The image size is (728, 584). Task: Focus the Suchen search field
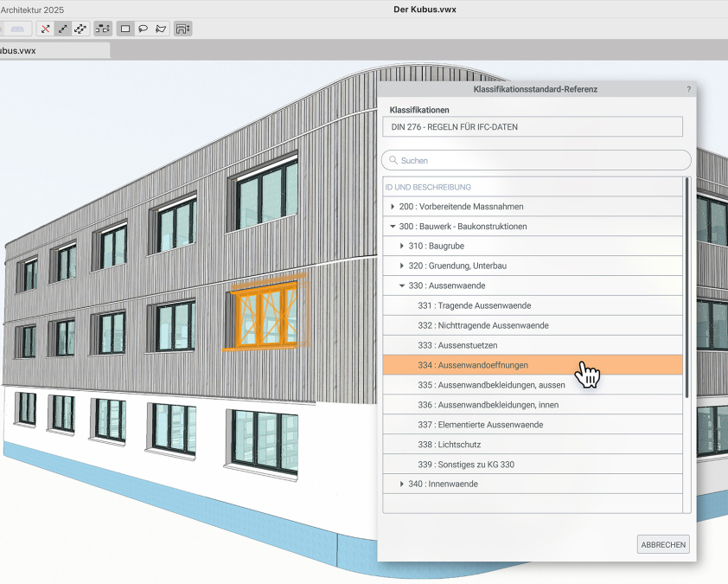536,160
